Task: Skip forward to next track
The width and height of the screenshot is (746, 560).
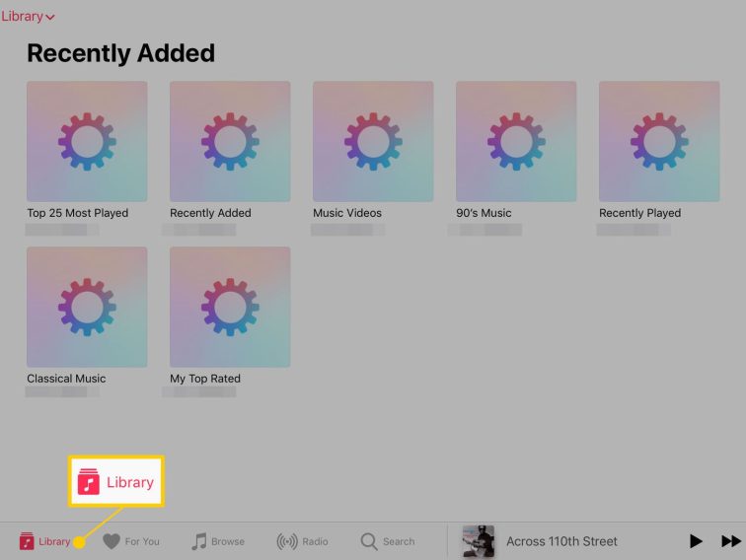Action: [x=731, y=541]
